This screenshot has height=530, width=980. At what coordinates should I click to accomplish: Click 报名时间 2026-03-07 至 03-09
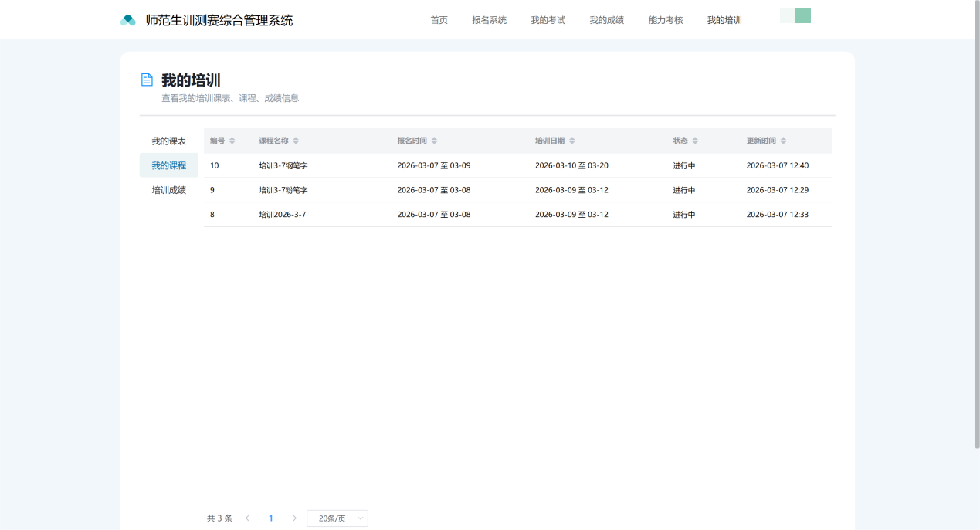click(x=434, y=165)
